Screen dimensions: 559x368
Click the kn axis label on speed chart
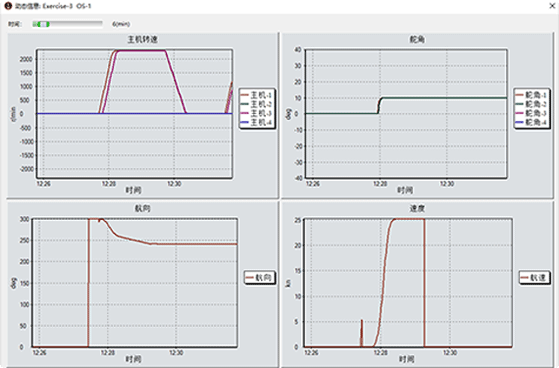[x=288, y=283]
